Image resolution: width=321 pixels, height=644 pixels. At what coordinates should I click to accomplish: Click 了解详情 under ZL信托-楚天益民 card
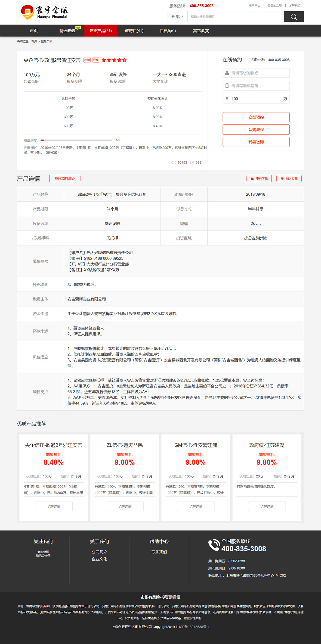[x=125, y=506]
